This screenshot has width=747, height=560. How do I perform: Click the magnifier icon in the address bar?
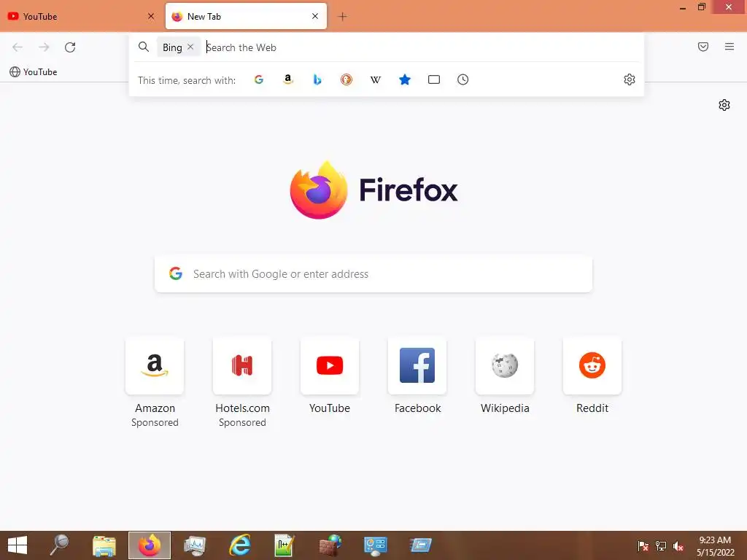coord(144,47)
